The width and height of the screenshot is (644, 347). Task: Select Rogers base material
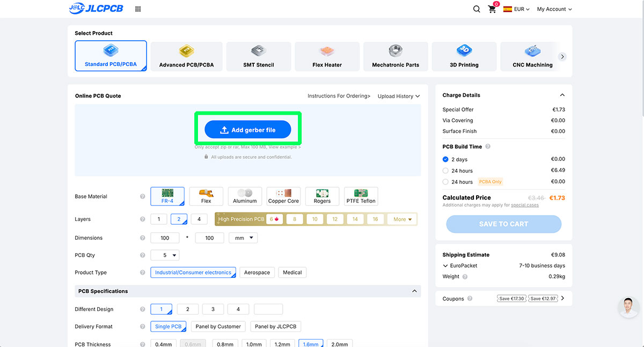[x=322, y=196]
